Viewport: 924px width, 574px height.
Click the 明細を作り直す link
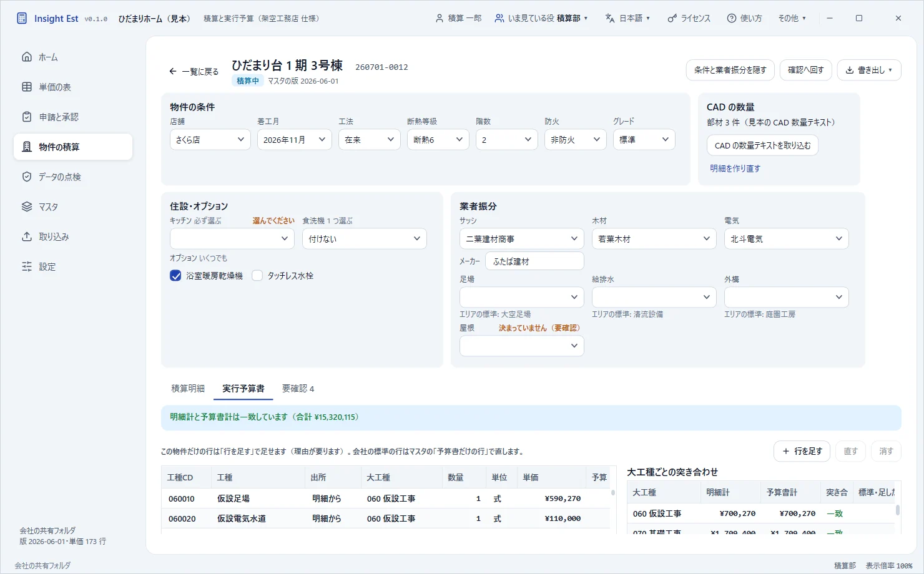(735, 168)
